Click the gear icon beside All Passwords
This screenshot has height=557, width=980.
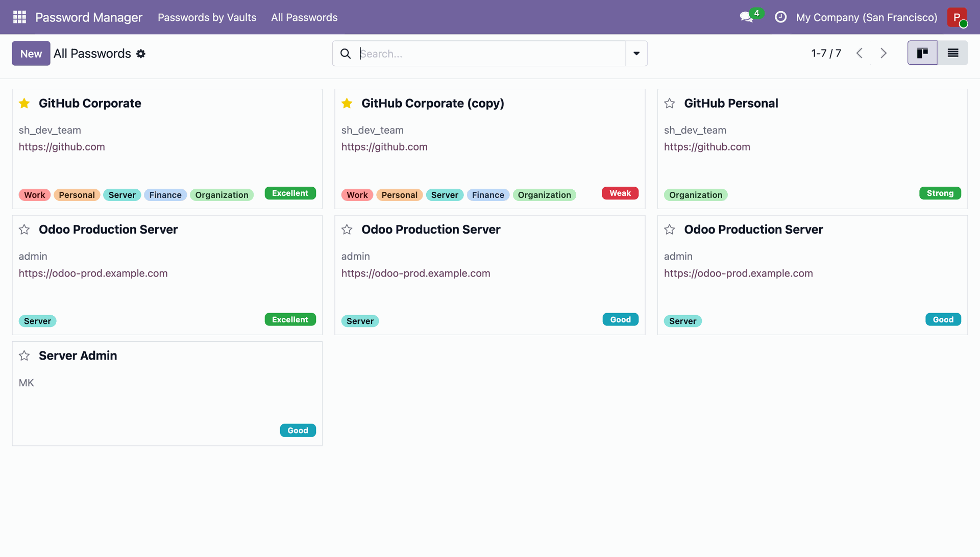(141, 54)
